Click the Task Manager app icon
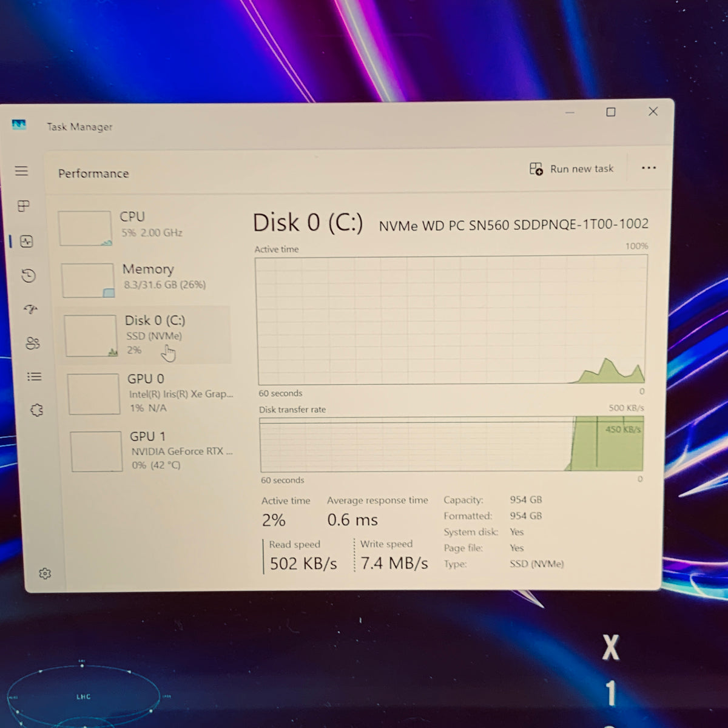This screenshot has width=728, height=728. coord(19,125)
